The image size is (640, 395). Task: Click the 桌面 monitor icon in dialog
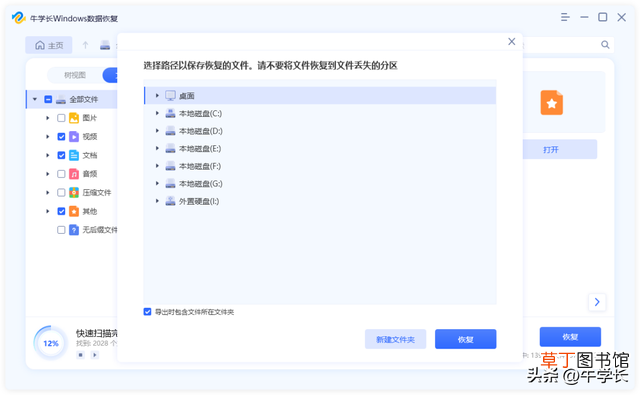(170, 95)
